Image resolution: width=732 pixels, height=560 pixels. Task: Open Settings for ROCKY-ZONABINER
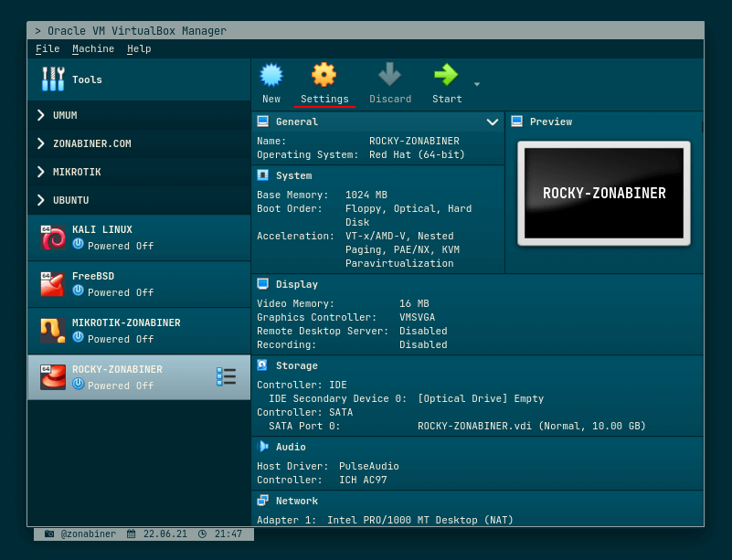pos(324,82)
